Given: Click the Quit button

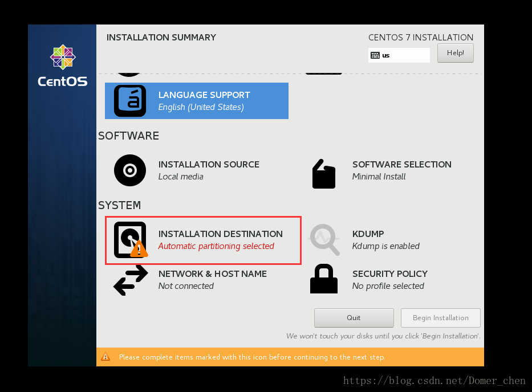Looking at the screenshot, I should [x=354, y=318].
